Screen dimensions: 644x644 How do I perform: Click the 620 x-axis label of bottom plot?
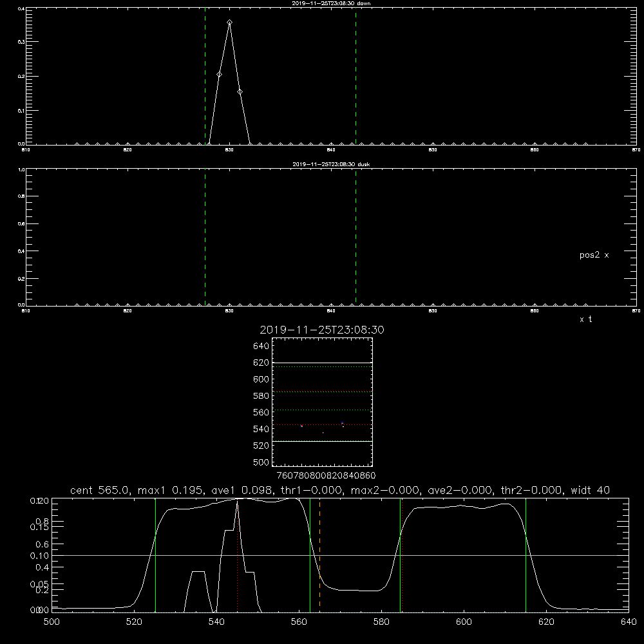[546, 622]
